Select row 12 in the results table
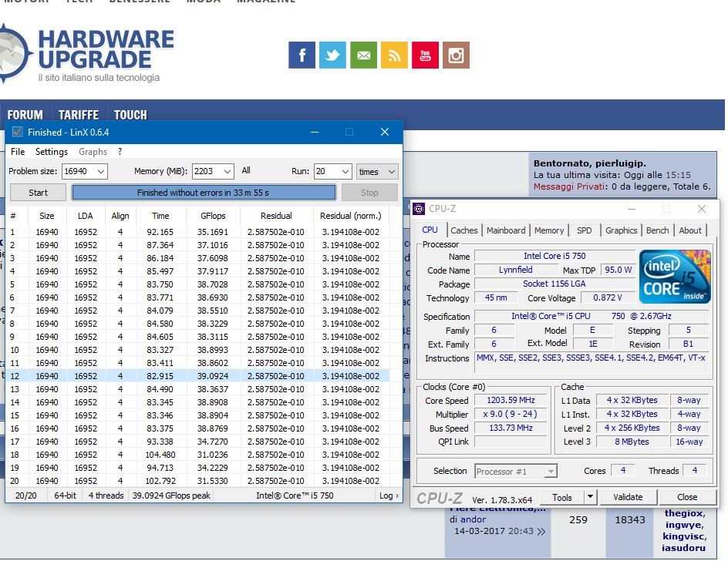This screenshot has height=561, width=728. [201, 376]
